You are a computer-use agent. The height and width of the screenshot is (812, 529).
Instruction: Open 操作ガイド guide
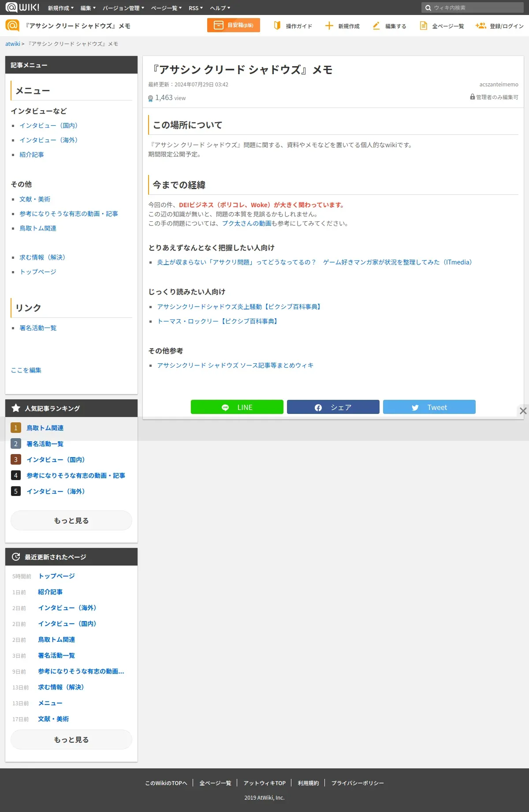point(293,26)
